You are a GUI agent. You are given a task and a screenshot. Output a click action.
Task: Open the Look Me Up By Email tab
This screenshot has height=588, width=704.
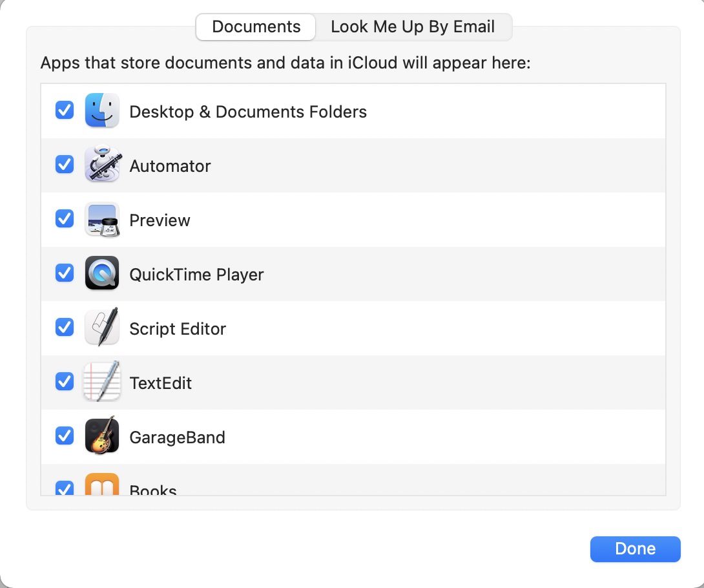(x=413, y=27)
